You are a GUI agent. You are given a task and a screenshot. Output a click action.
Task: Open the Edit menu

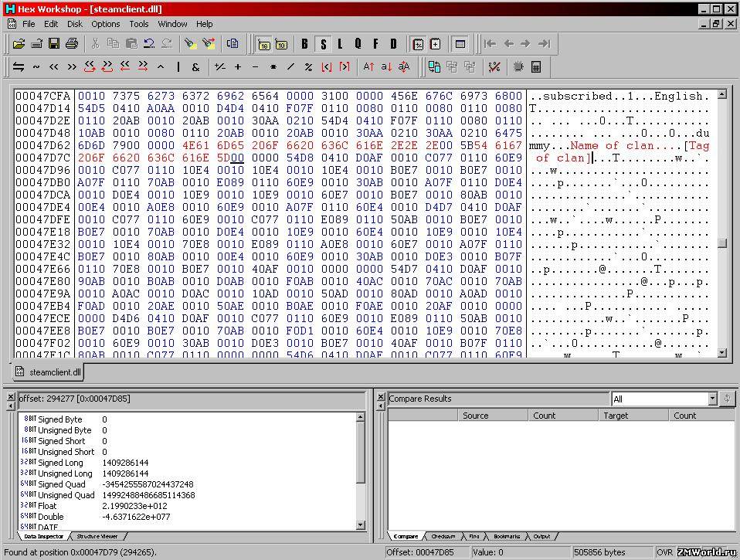tap(50, 24)
